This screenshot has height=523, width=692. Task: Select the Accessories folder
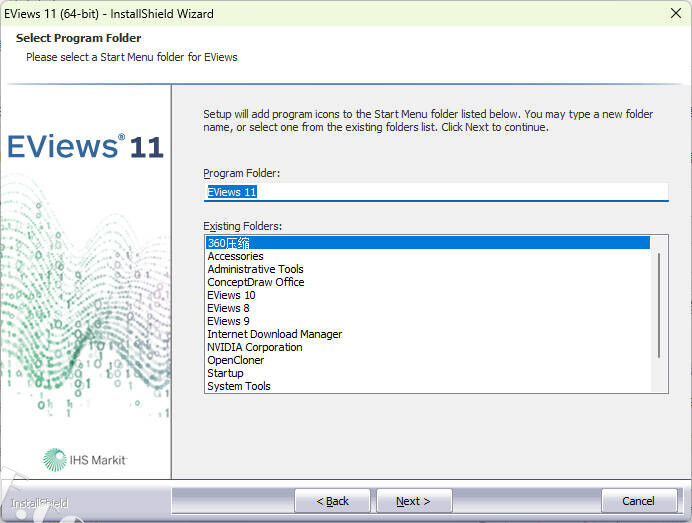tap(235, 256)
